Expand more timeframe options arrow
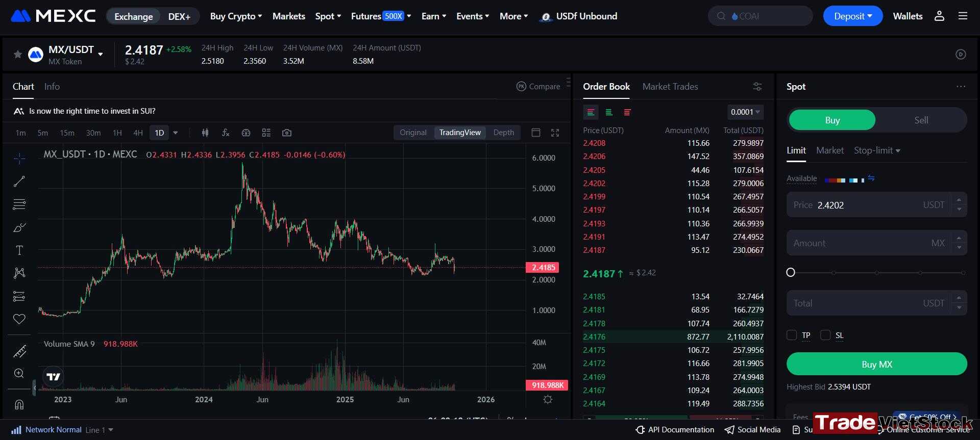 tap(176, 133)
